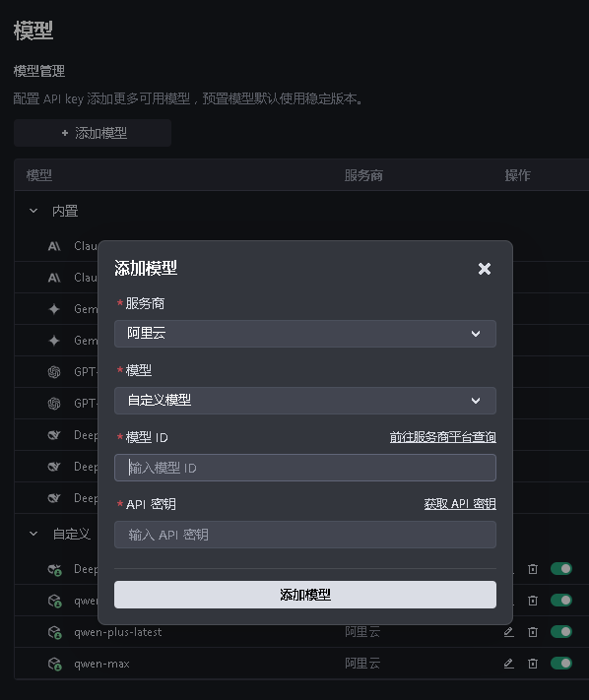Close the 添加模型 dialog
This screenshot has width=589, height=700.
(485, 269)
